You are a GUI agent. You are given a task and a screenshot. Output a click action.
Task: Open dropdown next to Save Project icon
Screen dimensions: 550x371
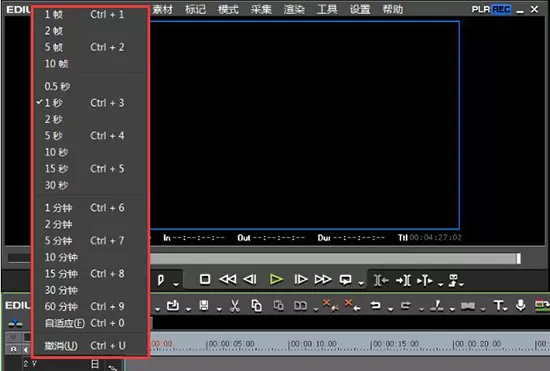[219, 310]
